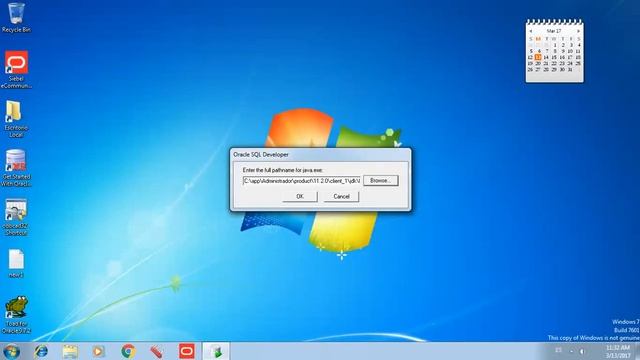Open the Windows Start menu orb
The width and height of the screenshot is (640, 360).
pyautogui.click(x=11, y=351)
